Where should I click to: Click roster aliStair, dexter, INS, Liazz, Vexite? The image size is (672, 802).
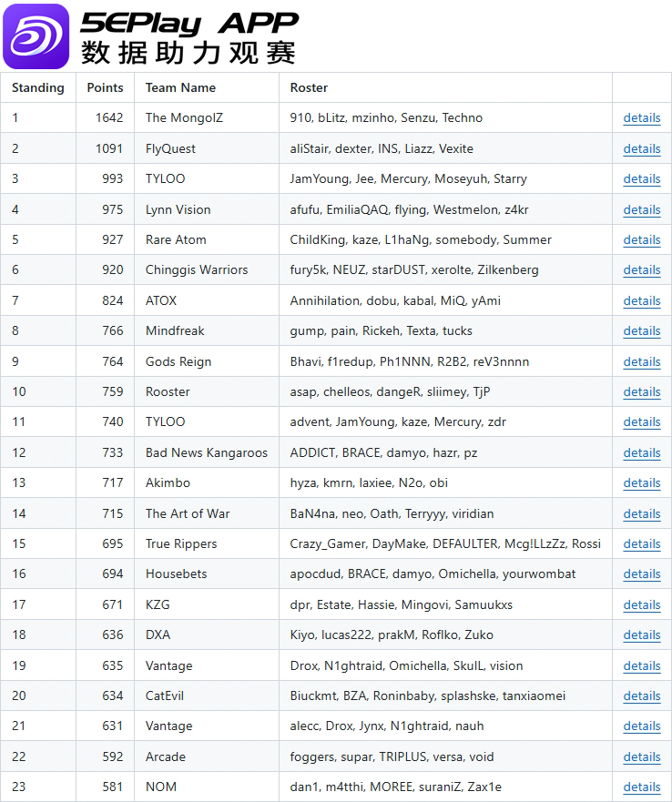click(382, 148)
